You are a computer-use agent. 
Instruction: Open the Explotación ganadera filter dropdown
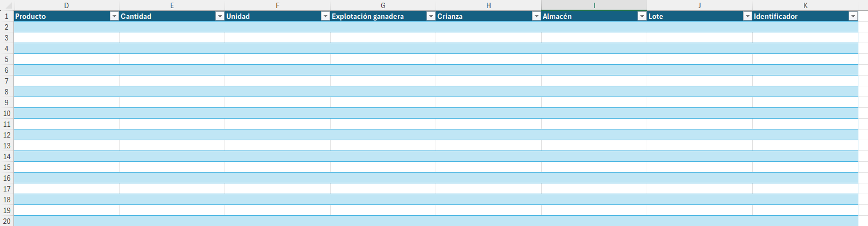coord(431,16)
